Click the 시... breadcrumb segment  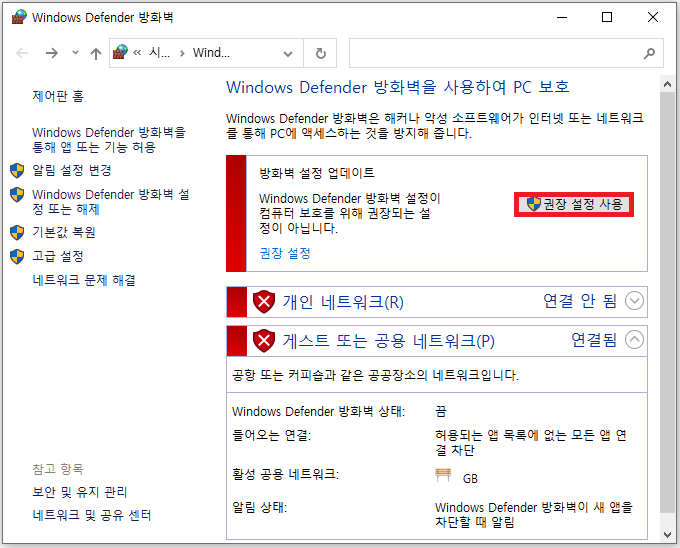point(160,53)
